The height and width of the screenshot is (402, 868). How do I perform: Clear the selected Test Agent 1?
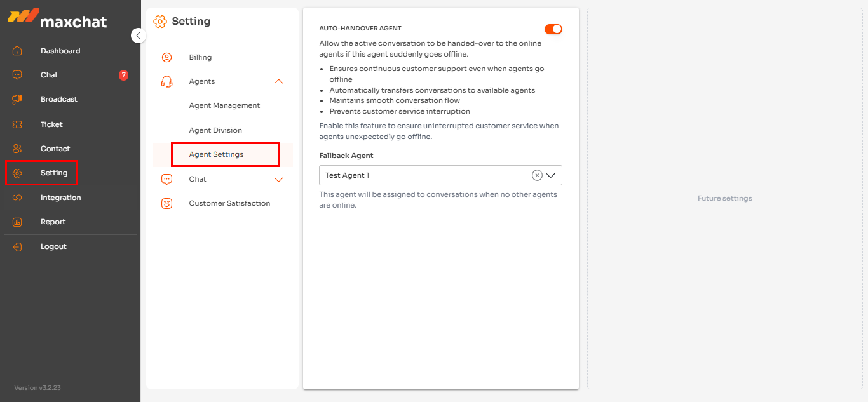(x=537, y=175)
